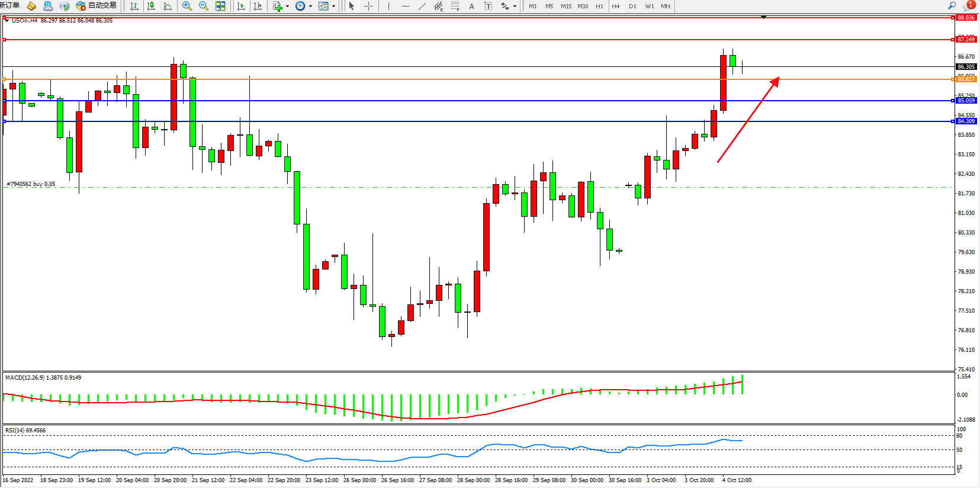The height and width of the screenshot is (488, 980).
Task: Click the zoom in magnifier icon
Action: click(x=187, y=6)
